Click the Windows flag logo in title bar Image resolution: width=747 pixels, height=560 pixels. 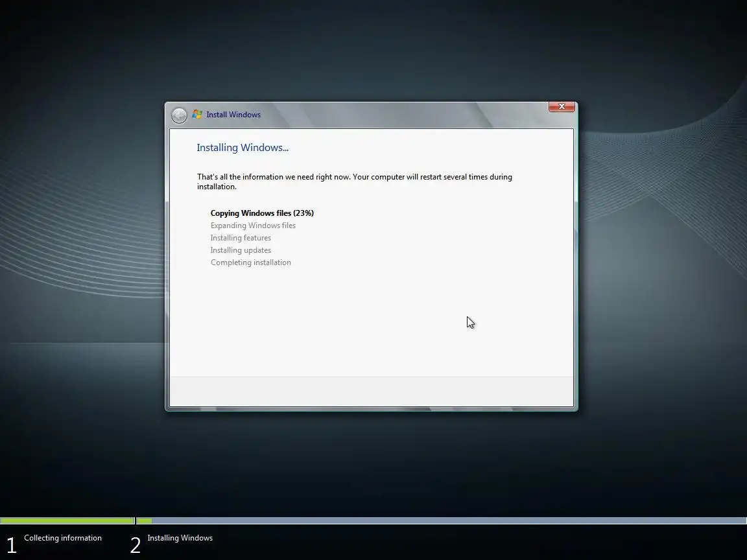[x=196, y=114]
